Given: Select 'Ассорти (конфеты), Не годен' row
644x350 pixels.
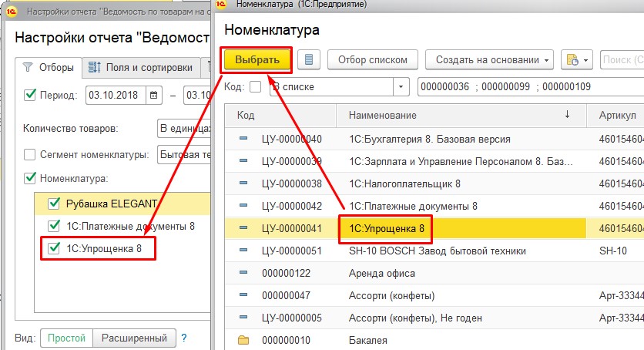Looking at the screenshot, I should [434, 318].
